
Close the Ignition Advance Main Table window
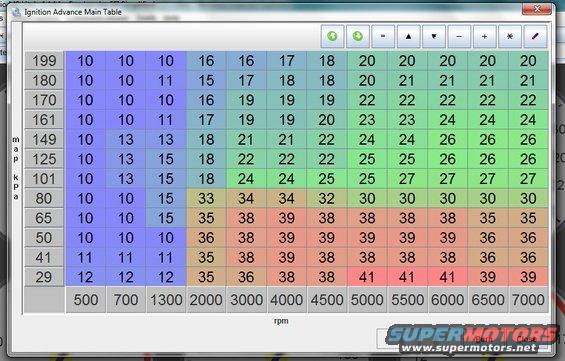[537, 9]
